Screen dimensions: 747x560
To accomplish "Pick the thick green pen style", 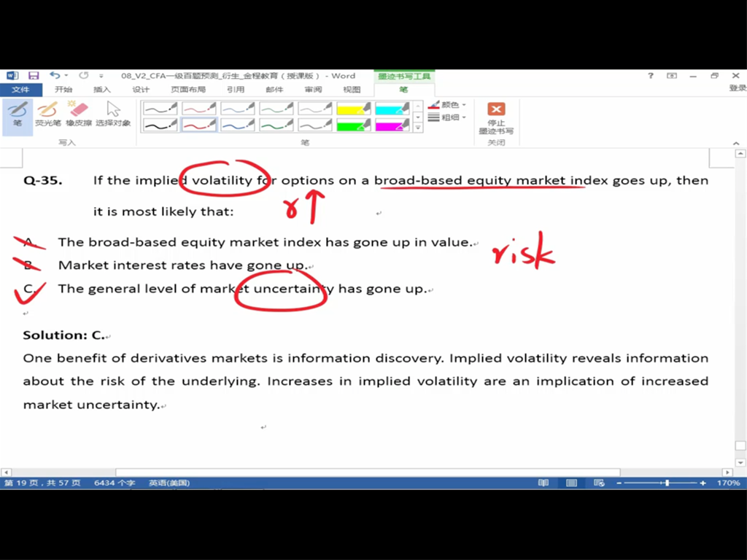I will pyautogui.click(x=276, y=125).
